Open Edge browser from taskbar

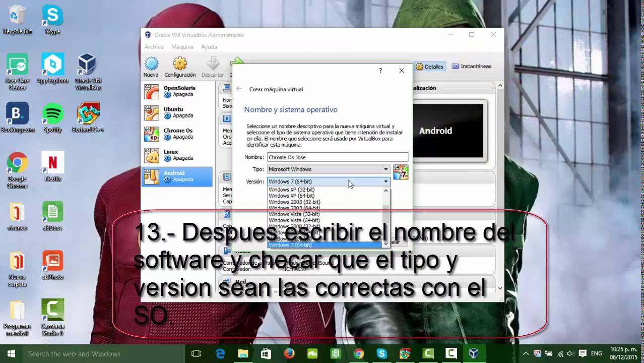[x=220, y=353]
